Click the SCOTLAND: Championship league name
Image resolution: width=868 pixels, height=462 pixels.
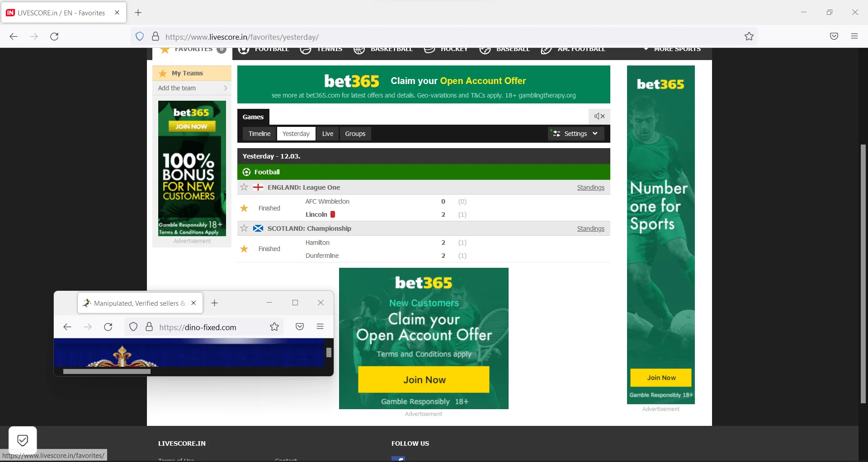pos(309,229)
